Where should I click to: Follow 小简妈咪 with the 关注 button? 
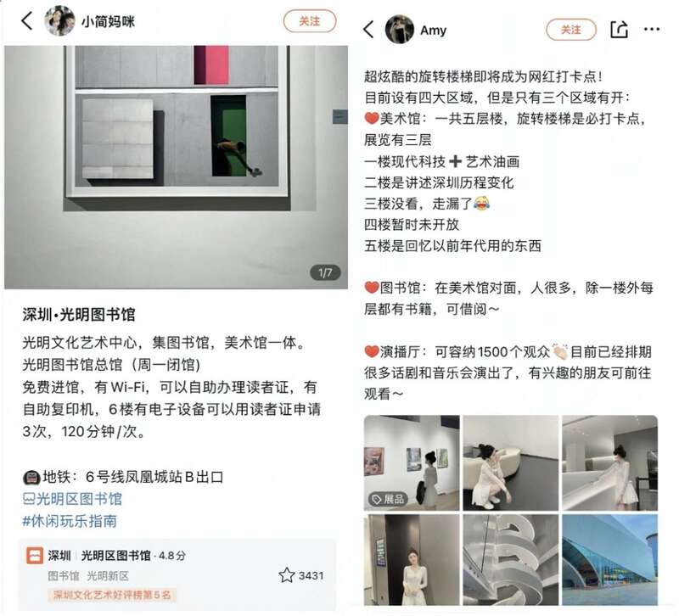[x=310, y=20]
